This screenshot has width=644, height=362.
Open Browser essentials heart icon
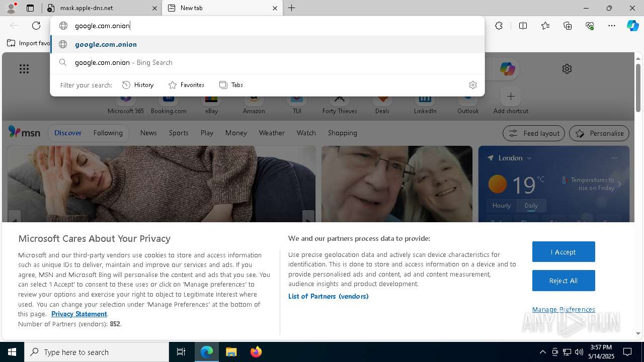[590, 26]
